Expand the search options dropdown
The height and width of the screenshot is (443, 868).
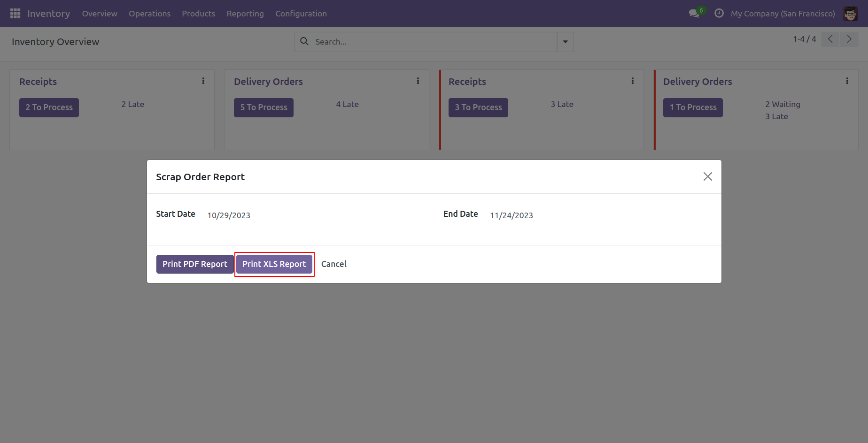(x=565, y=42)
